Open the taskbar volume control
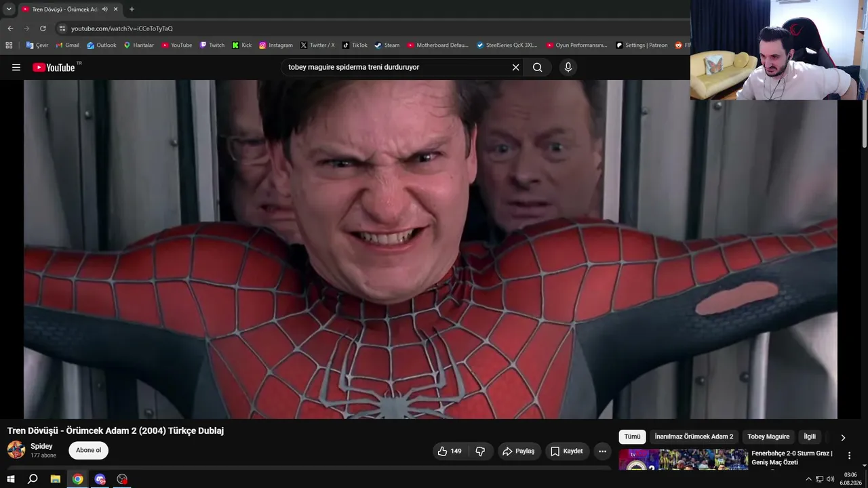Screen dimensions: 868x488 pos(831,479)
